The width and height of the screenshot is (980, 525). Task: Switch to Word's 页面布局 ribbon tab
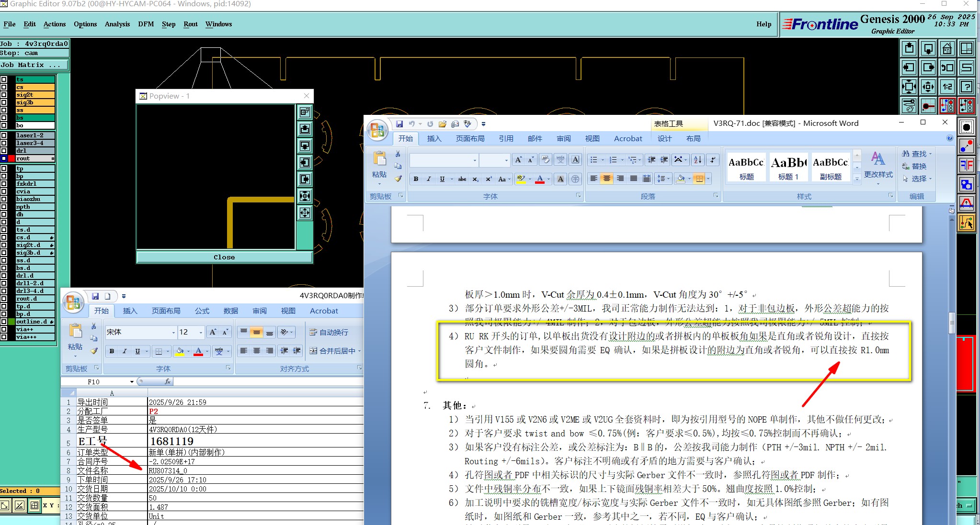coord(470,138)
